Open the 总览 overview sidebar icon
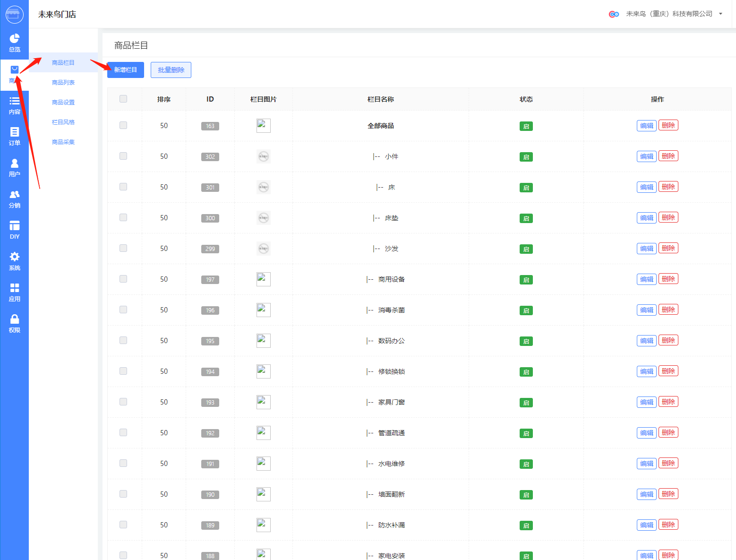This screenshot has width=736, height=560. (14, 43)
